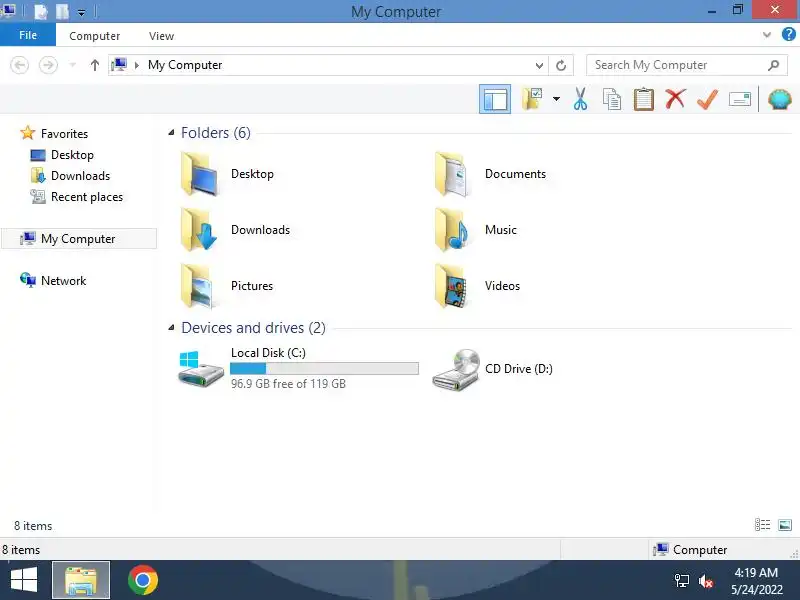Click the Search My Computer field
Viewport: 800px width, 600px height.
[x=688, y=65]
